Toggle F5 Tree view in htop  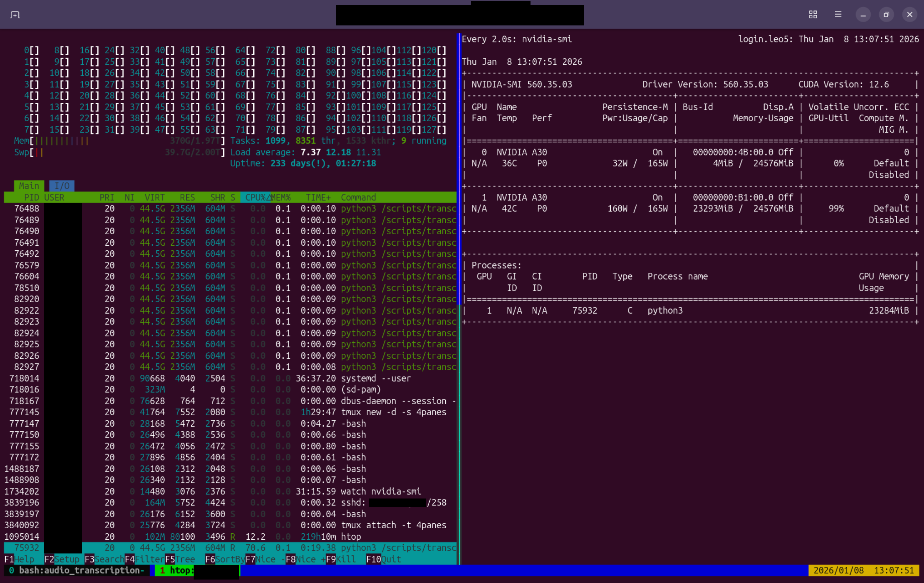[180, 559]
